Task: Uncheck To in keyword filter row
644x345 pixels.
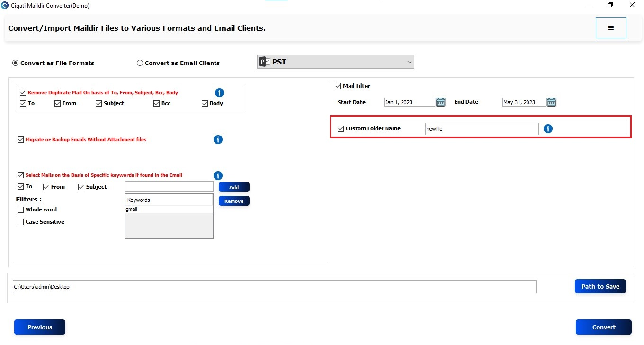Action: click(20, 187)
